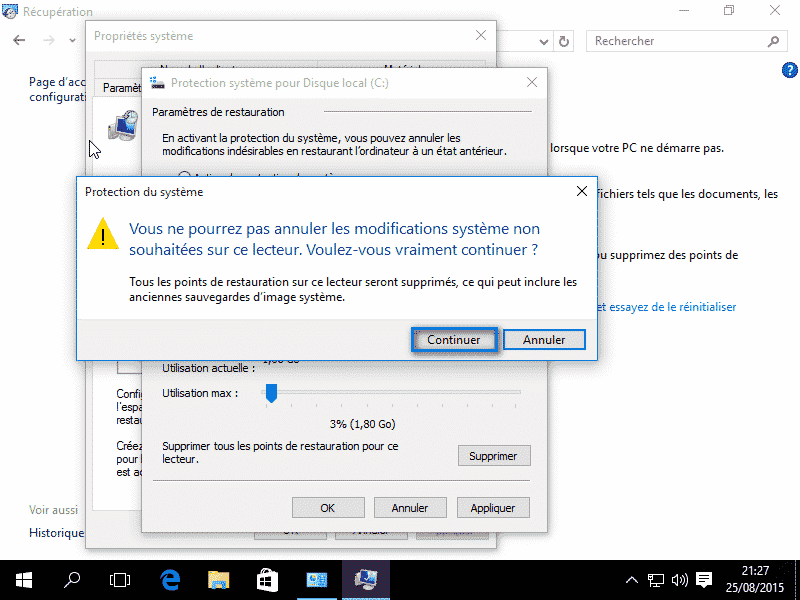Screen dimensions: 800x600
Task: Open the Action Center notification icon
Action: (704, 579)
